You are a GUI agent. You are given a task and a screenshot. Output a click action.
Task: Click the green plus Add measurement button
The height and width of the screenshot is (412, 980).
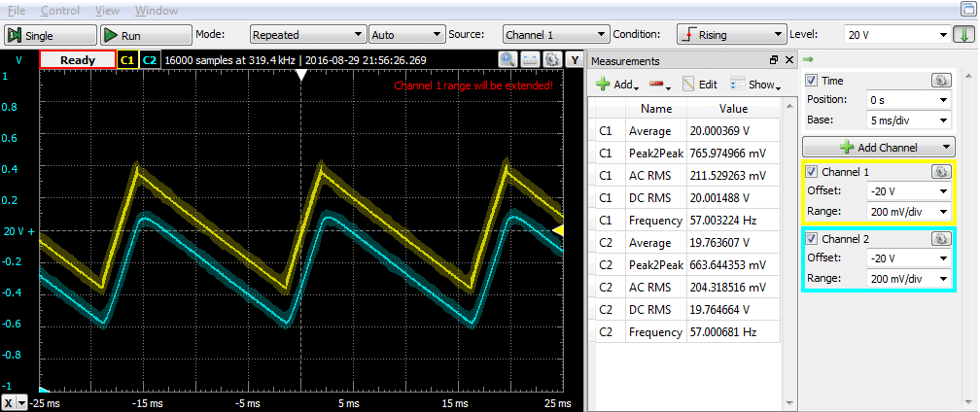(x=616, y=85)
